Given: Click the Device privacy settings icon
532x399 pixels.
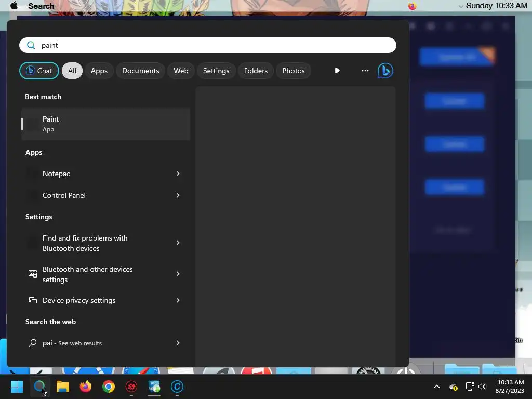Looking at the screenshot, I should point(33,300).
